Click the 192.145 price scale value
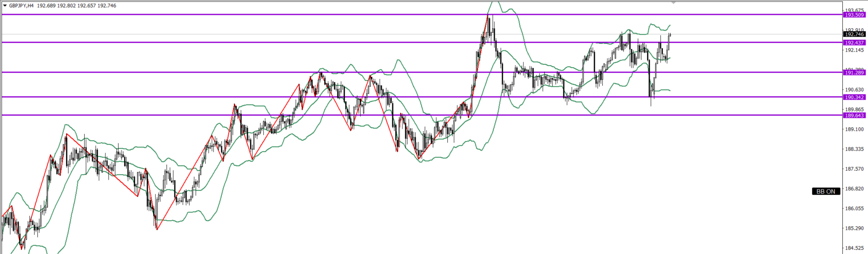 [854, 50]
